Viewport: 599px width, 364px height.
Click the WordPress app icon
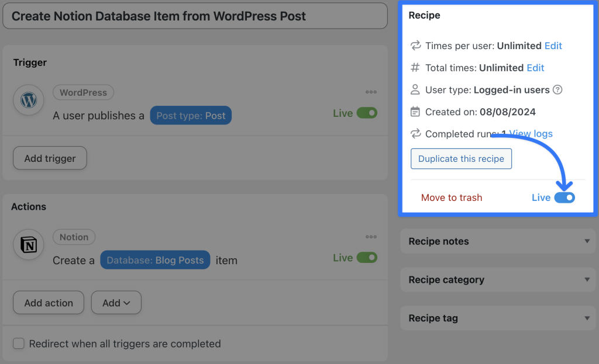pyautogui.click(x=29, y=100)
